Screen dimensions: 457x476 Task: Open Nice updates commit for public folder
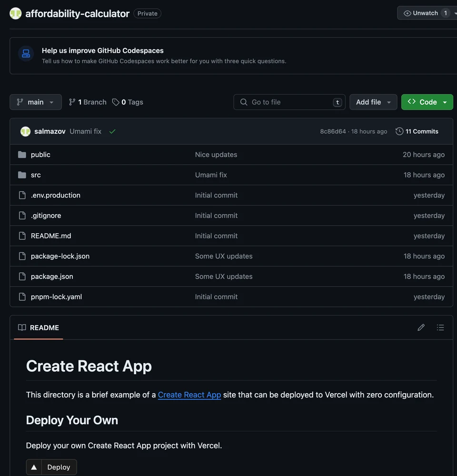tap(216, 155)
